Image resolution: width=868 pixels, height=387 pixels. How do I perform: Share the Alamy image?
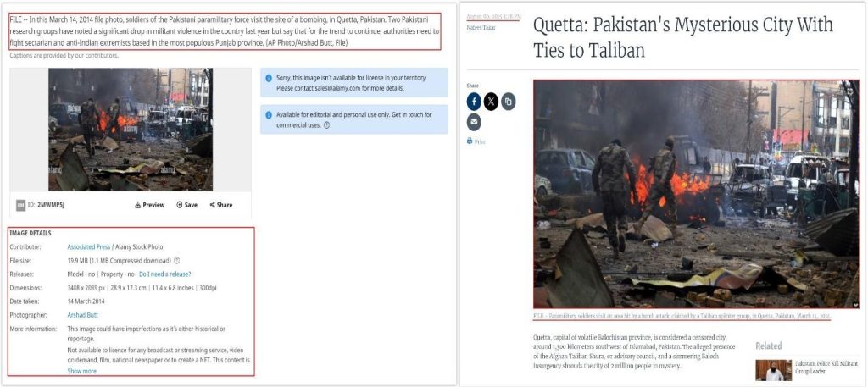[x=221, y=205]
